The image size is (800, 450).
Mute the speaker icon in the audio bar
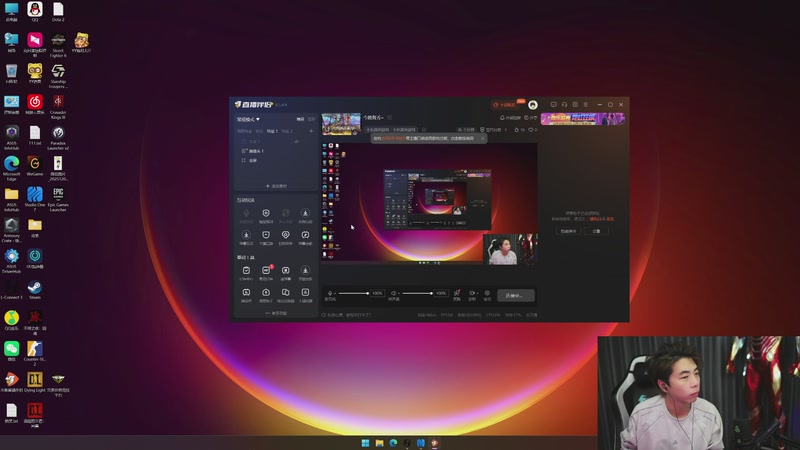click(393, 293)
